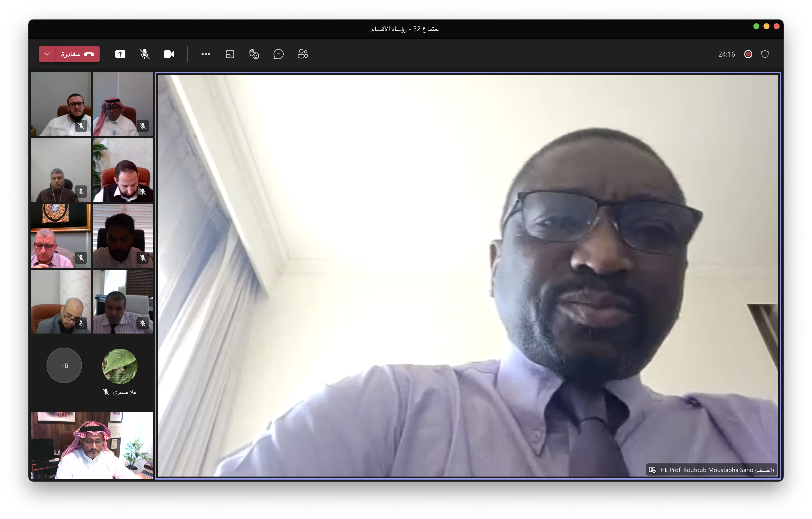The width and height of the screenshot is (812, 519).
Task: Click the recording indicator icon
Action: coord(748,54)
